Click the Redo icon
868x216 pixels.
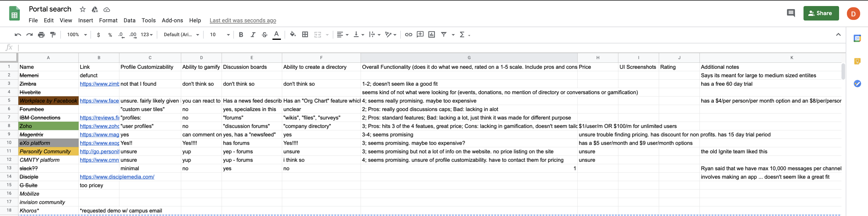click(x=30, y=35)
